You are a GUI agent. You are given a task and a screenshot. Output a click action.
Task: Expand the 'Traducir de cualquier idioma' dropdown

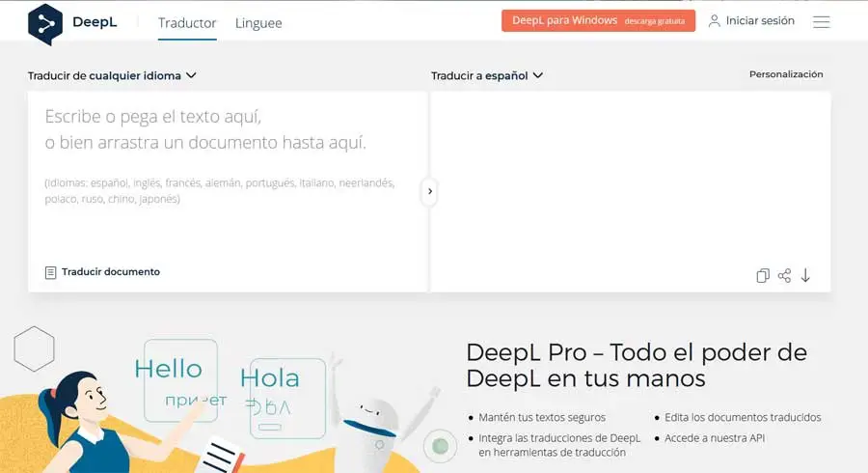112,75
